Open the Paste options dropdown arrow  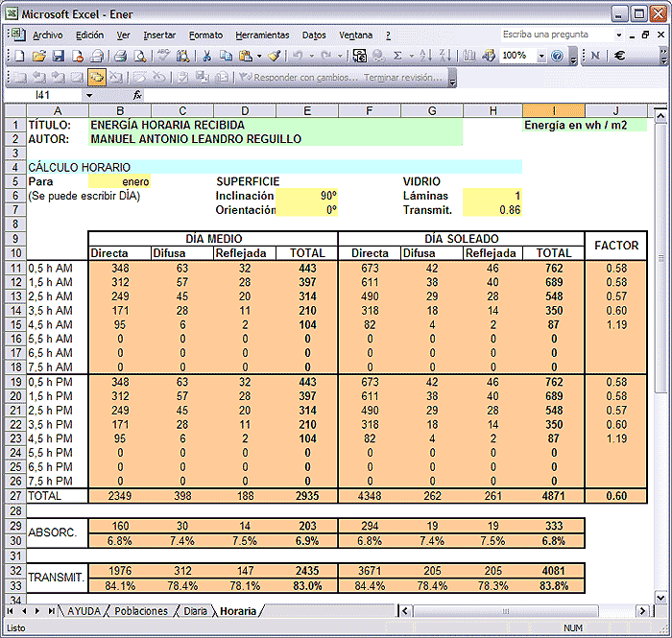pos(259,56)
